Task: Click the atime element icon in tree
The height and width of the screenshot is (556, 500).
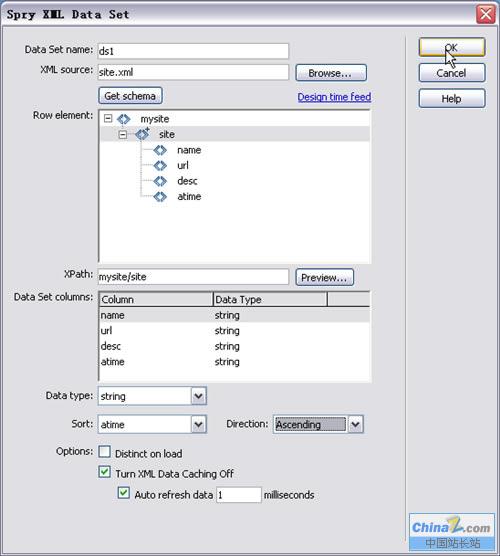Action: click(160, 196)
